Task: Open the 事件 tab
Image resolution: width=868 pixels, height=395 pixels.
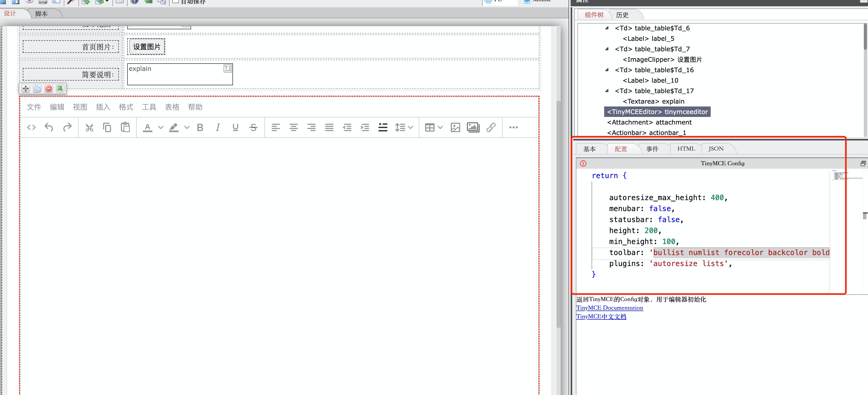Action: pyautogui.click(x=652, y=149)
